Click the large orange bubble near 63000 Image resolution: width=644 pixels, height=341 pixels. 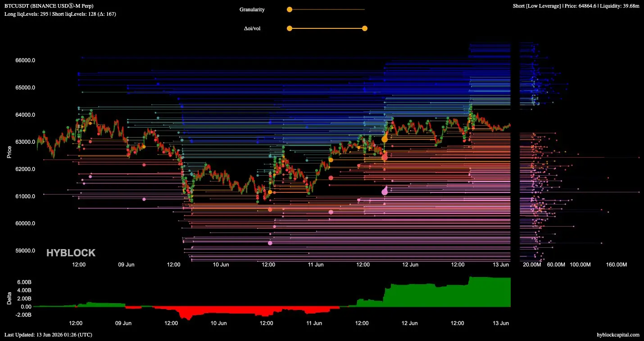385,140
